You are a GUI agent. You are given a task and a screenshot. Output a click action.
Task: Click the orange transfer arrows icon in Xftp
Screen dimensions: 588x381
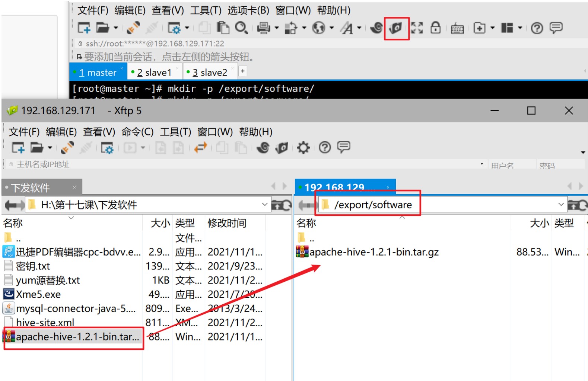[201, 148]
